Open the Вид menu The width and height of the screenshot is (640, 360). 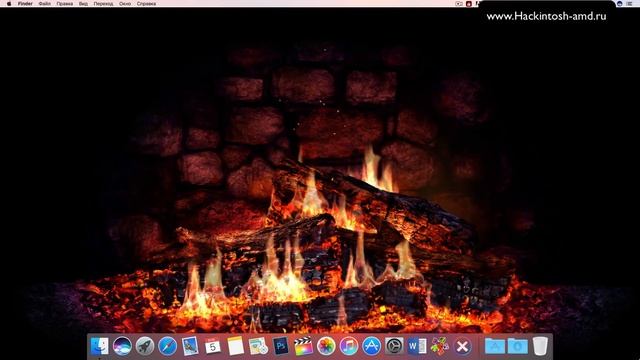[x=83, y=4]
